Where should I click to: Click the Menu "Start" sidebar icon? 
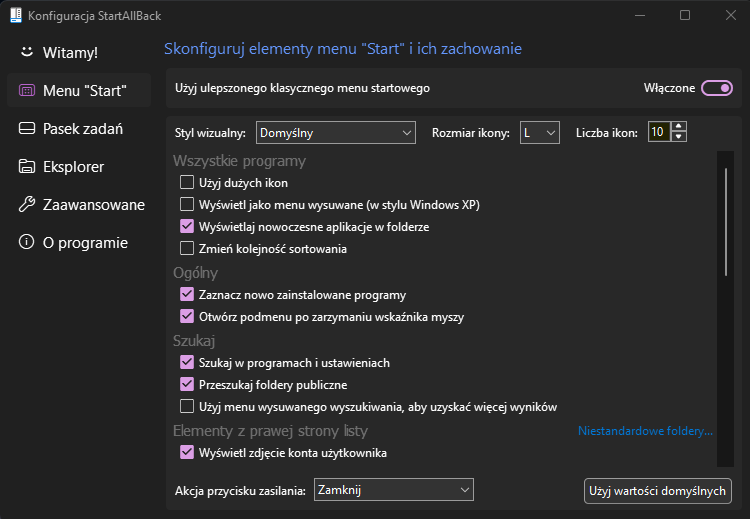tap(27, 90)
